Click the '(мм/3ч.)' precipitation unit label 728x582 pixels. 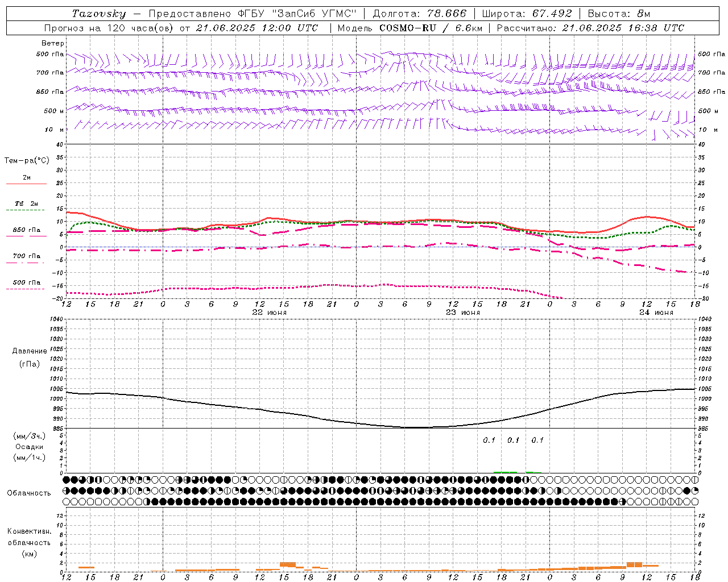(x=30, y=436)
